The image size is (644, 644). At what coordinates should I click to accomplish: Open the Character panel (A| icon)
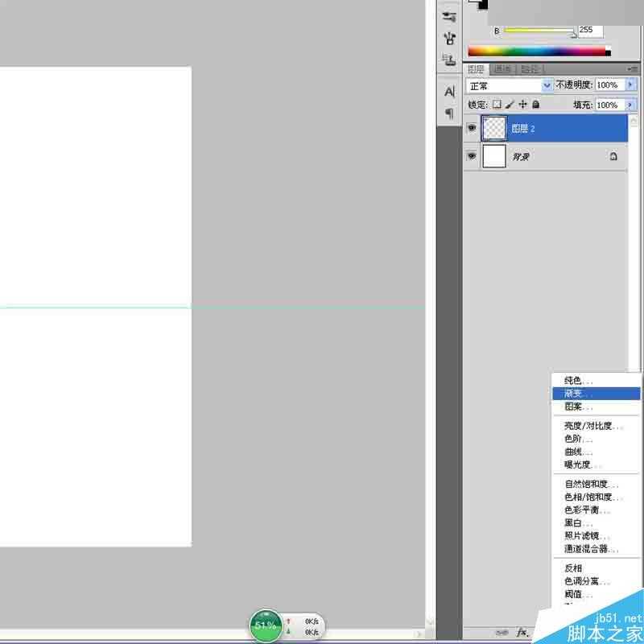click(x=449, y=92)
